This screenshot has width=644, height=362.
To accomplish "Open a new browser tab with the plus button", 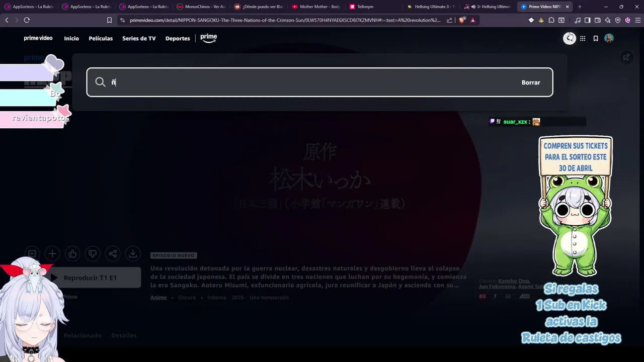I will [x=580, y=7].
